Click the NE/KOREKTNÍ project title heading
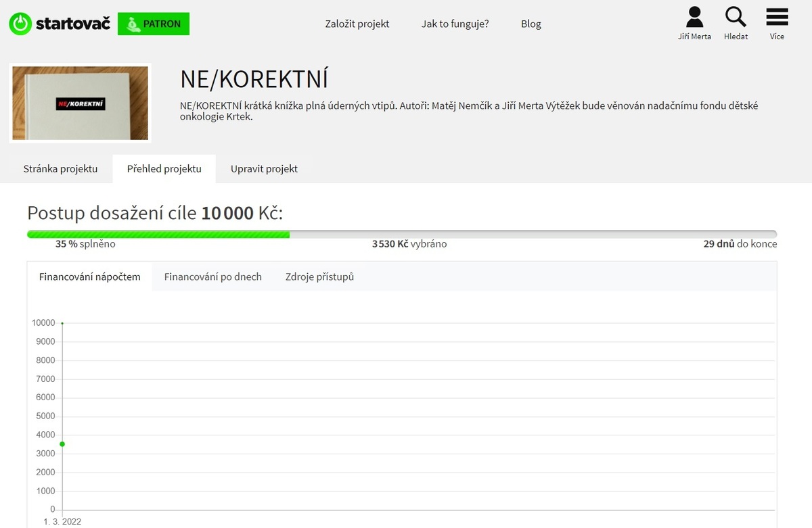812x528 pixels. pyautogui.click(x=254, y=79)
